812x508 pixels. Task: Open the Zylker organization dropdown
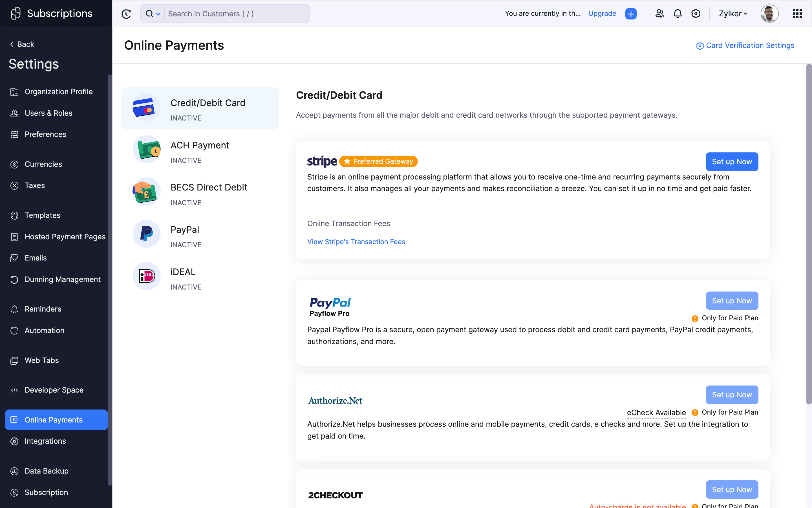pos(733,14)
